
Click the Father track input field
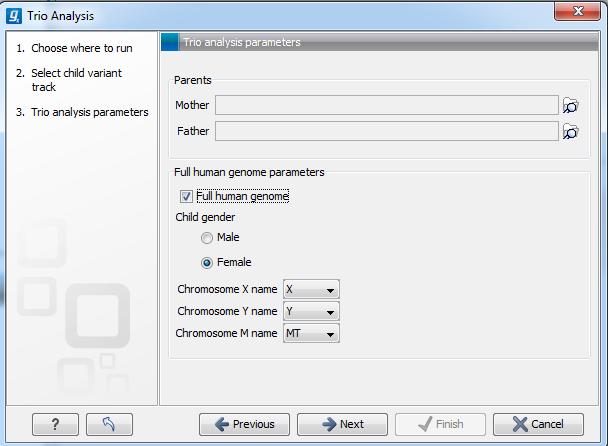386,131
